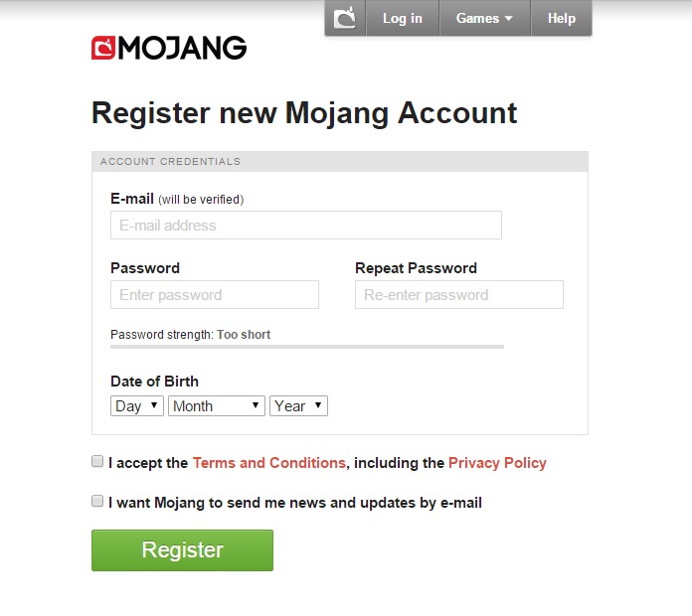Open the Day dropdown

tap(137, 405)
